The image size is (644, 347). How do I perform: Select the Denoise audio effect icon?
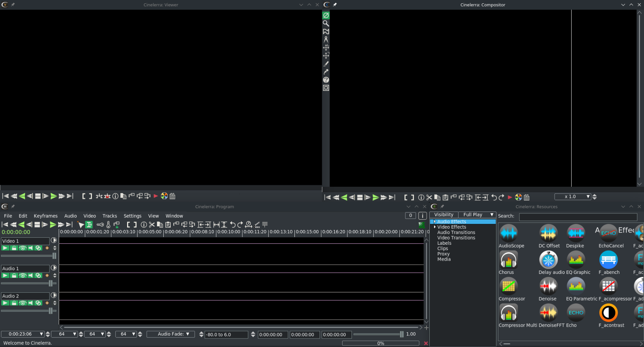click(x=548, y=286)
